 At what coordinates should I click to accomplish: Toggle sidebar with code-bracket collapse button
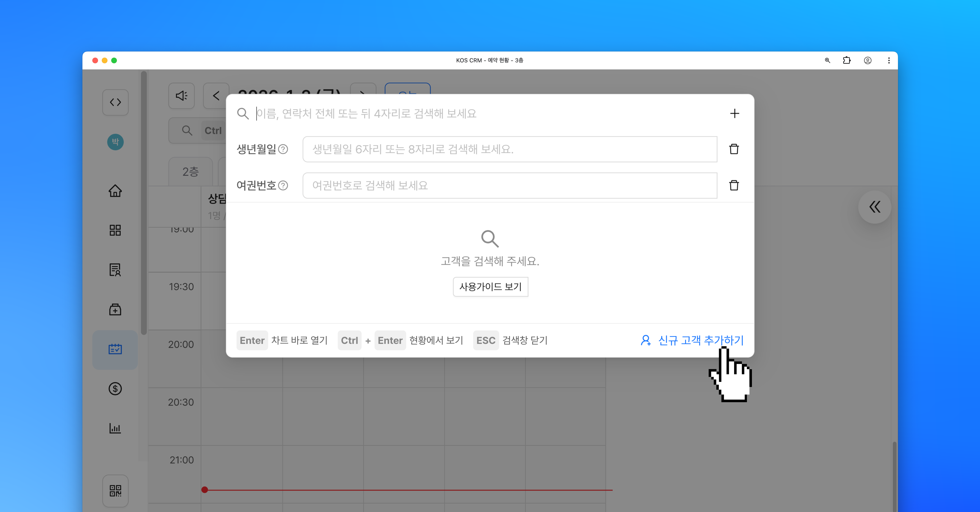[115, 102]
